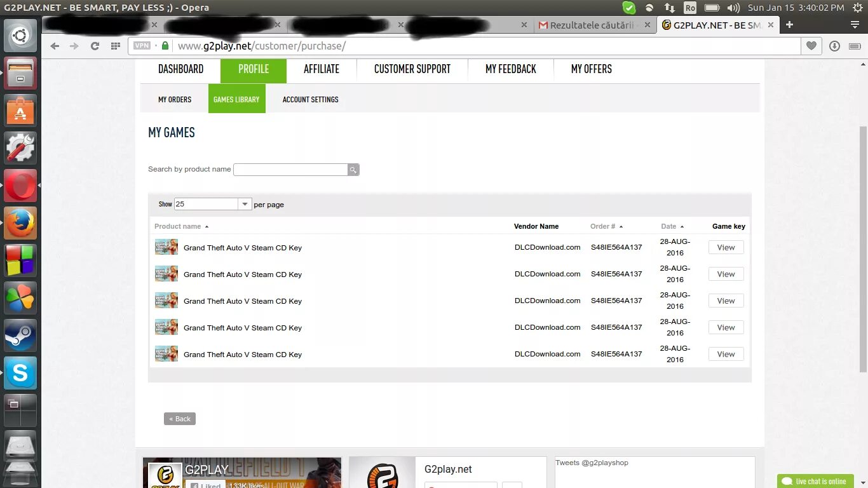Viewport: 868px width, 488px height.
Task: Open the Ubuntu Dash launcher
Action: (20, 36)
